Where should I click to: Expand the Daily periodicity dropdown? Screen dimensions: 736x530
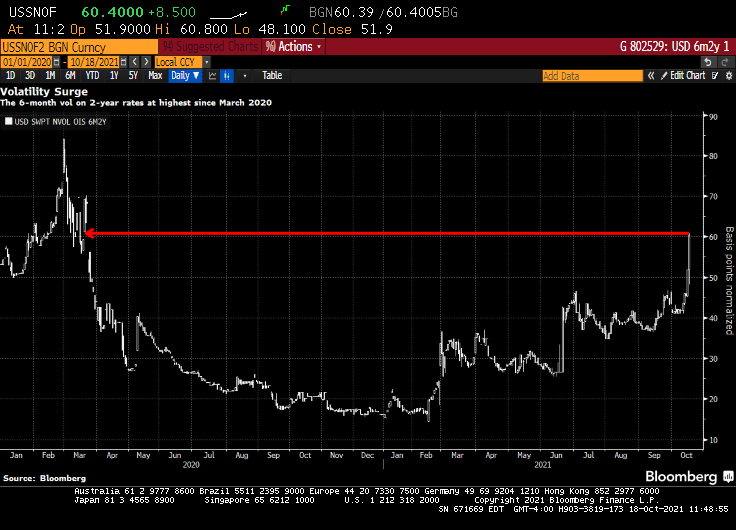click(x=185, y=75)
